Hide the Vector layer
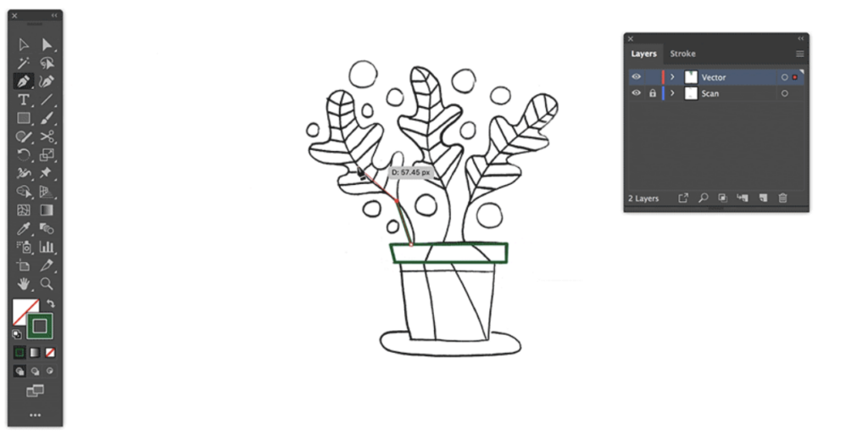This screenshot has height=442, width=868. point(636,77)
